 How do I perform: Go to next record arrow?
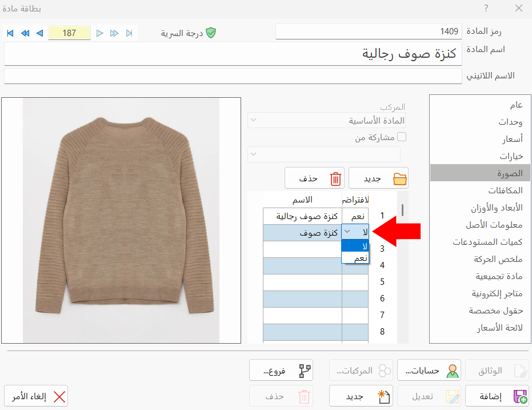coord(100,33)
